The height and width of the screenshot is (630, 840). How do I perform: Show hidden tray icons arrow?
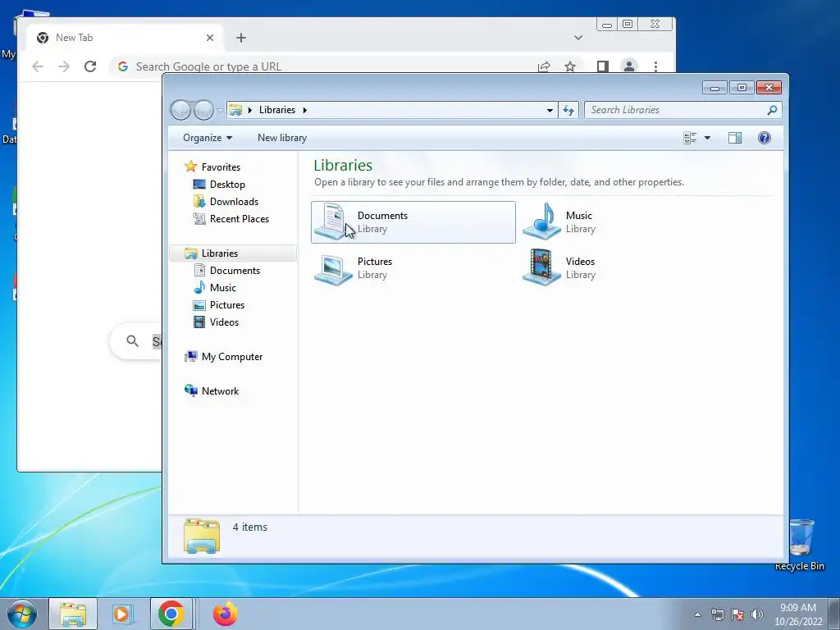pos(697,614)
